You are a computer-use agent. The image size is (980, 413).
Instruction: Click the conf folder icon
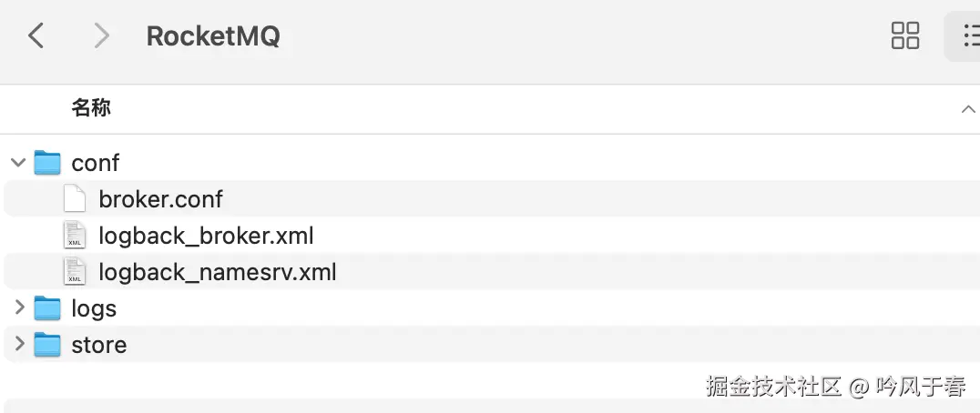pos(47,163)
